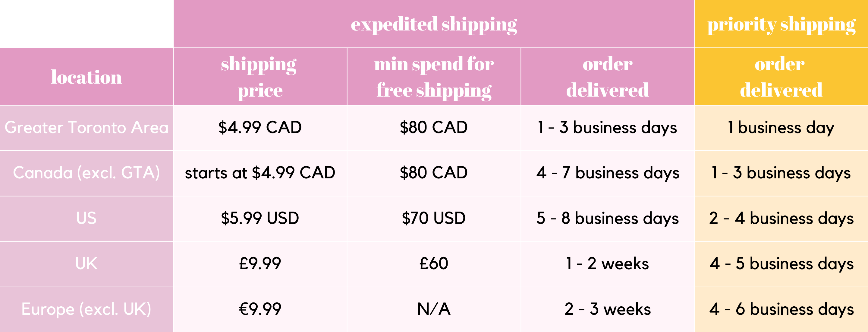Click the "€9.99" price cell
The width and height of the screenshot is (868, 332).
point(260,309)
